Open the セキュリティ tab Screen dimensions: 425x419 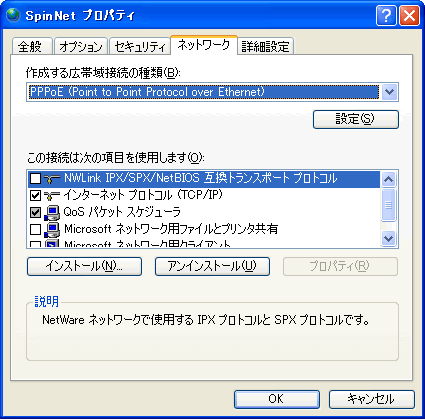140,46
